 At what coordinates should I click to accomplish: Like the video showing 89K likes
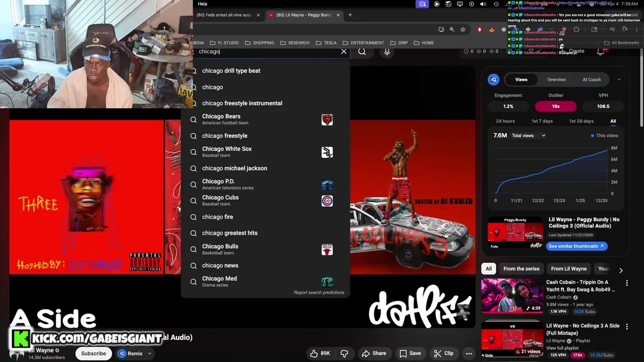coord(319,353)
